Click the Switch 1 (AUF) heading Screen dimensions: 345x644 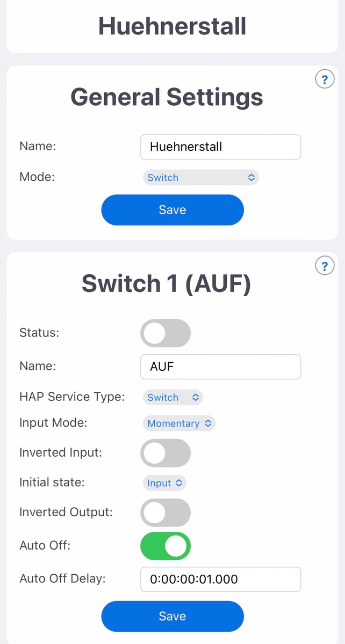click(166, 283)
